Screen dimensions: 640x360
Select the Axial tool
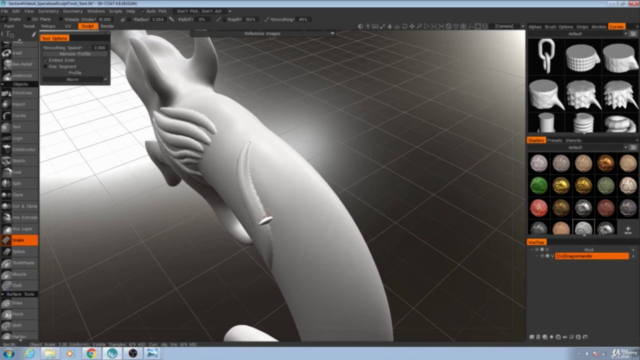coord(19,53)
